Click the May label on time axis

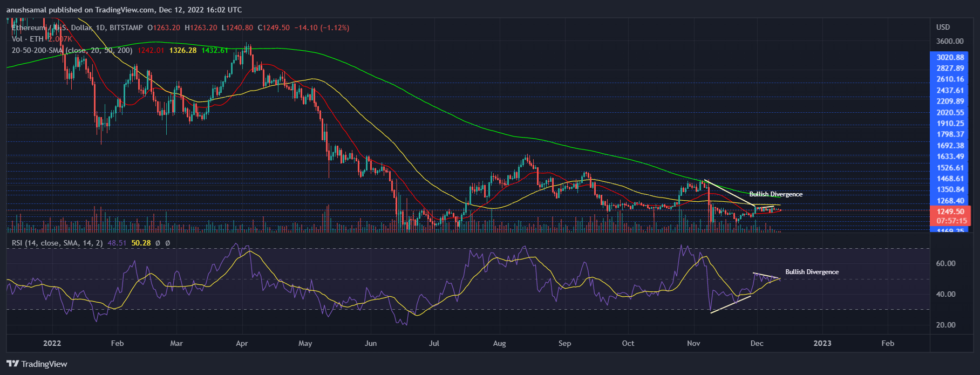click(305, 343)
